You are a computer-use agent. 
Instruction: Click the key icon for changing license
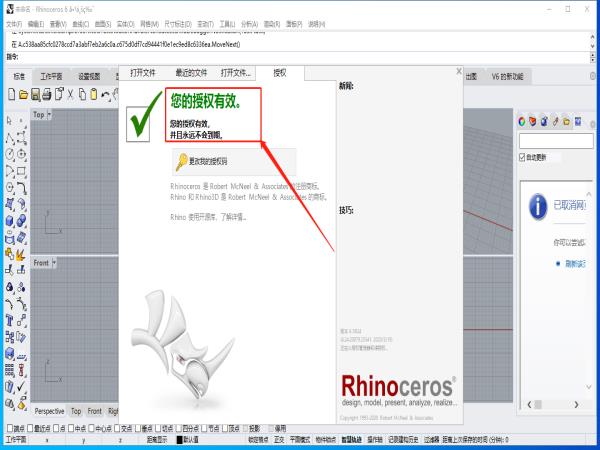pos(181,162)
